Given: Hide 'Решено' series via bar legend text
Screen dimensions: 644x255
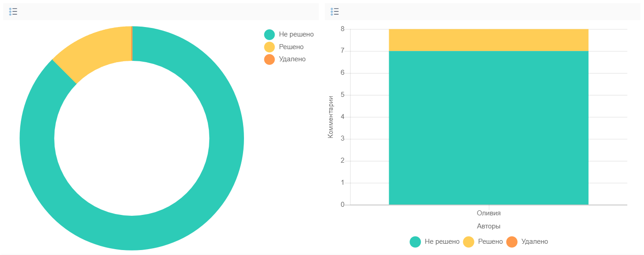Looking at the screenshot, I should 490,242.
